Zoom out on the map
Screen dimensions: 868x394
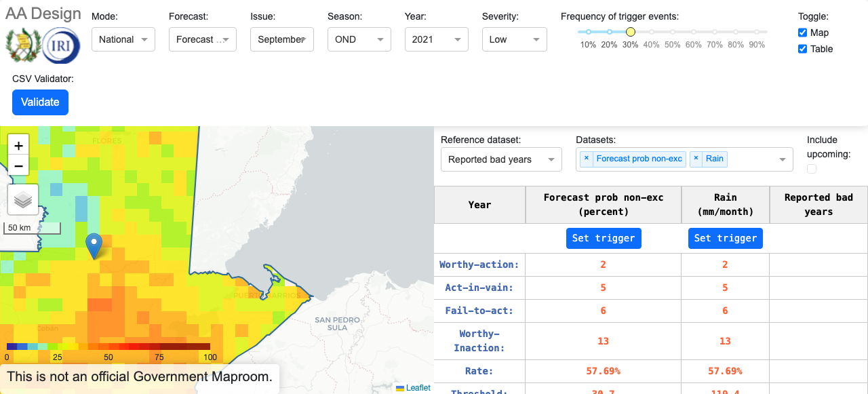[18, 165]
